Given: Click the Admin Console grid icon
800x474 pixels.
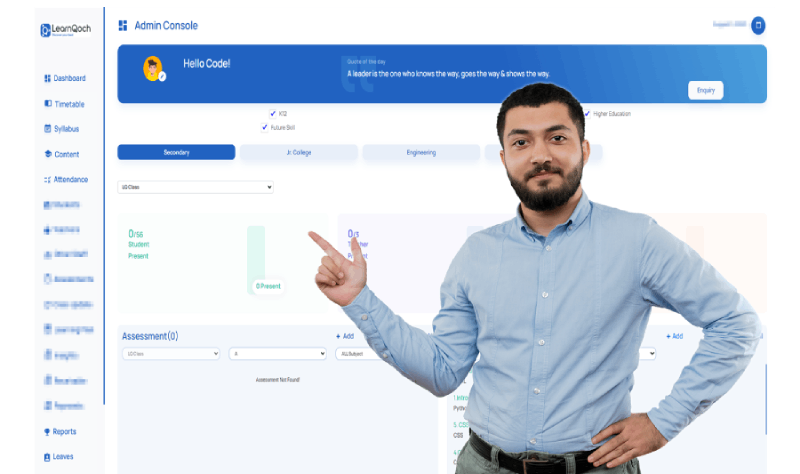Looking at the screenshot, I should pos(122,26).
